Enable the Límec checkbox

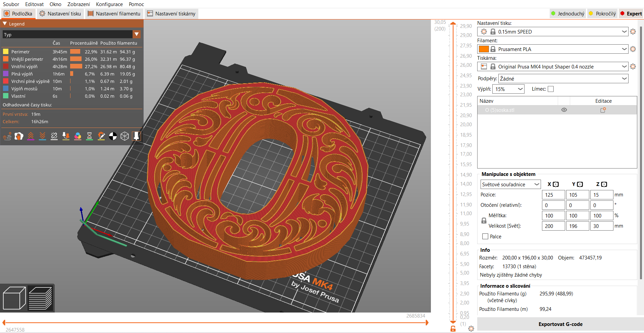[551, 89]
